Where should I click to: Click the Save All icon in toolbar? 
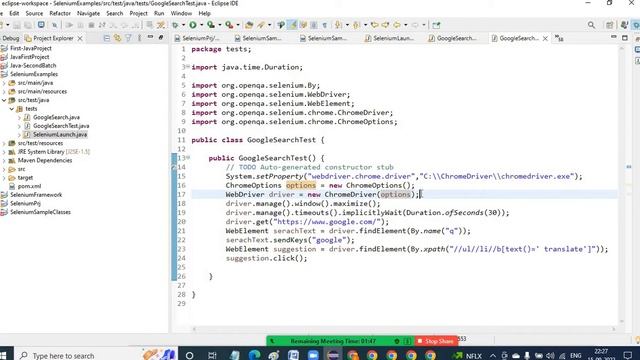point(28,25)
